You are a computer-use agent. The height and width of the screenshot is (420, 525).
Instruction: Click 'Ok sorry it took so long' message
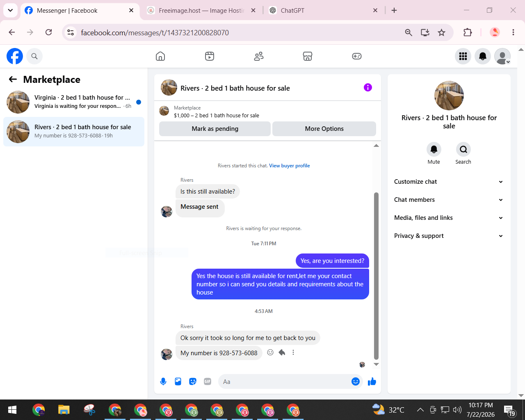(248, 338)
